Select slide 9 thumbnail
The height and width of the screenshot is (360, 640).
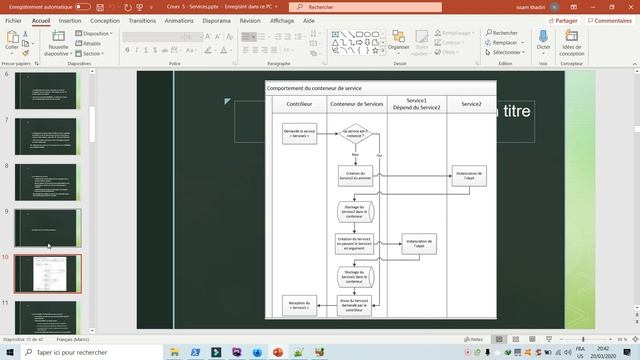tap(48, 228)
